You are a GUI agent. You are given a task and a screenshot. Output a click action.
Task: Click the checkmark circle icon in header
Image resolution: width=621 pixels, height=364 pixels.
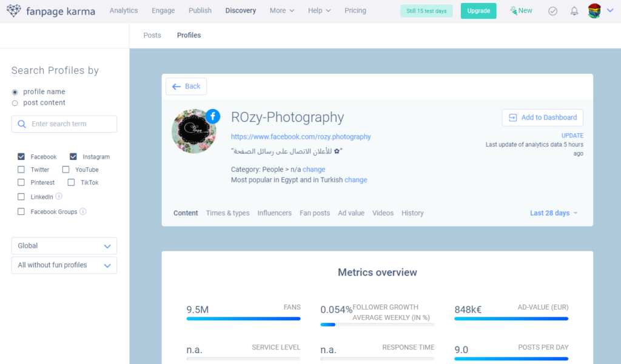coord(552,11)
